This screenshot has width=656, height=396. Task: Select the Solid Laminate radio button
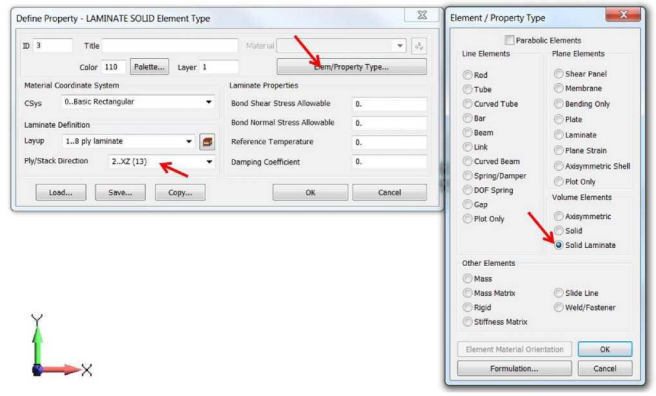(559, 245)
